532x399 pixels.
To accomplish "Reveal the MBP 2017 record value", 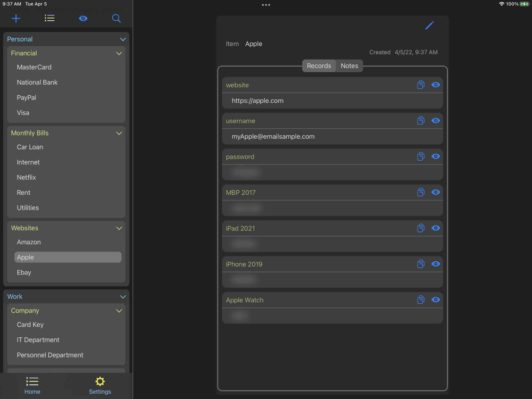I will (x=436, y=193).
